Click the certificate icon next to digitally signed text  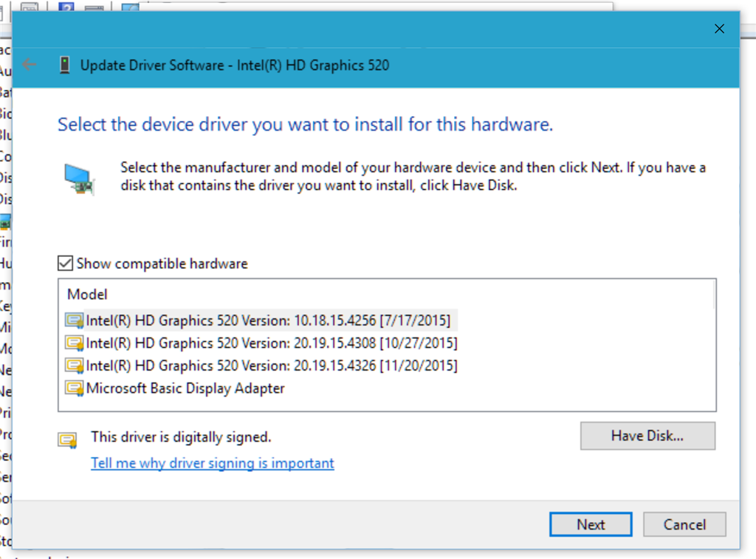pos(67,440)
